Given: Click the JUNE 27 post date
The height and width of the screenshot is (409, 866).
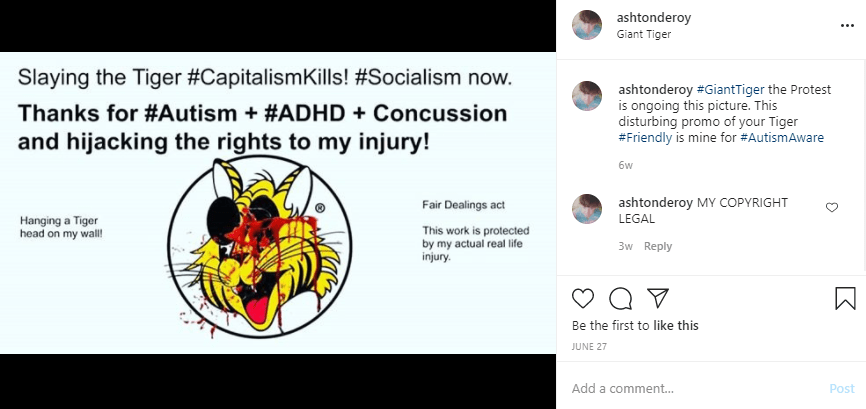Looking at the screenshot, I should point(590,347).
